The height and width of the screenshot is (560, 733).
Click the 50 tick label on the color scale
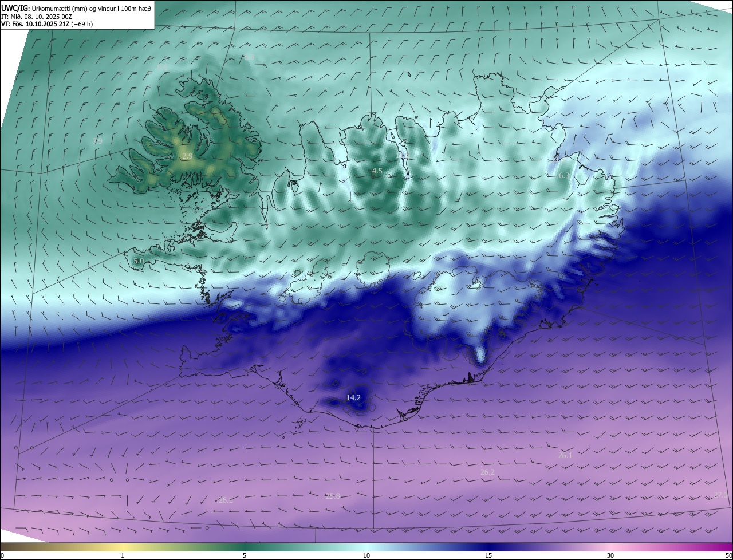coord(728,555)
